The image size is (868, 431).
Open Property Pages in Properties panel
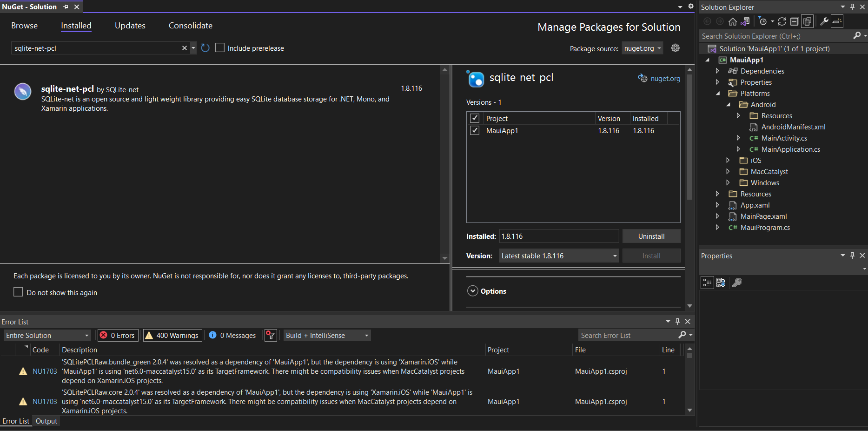(737, 283)
